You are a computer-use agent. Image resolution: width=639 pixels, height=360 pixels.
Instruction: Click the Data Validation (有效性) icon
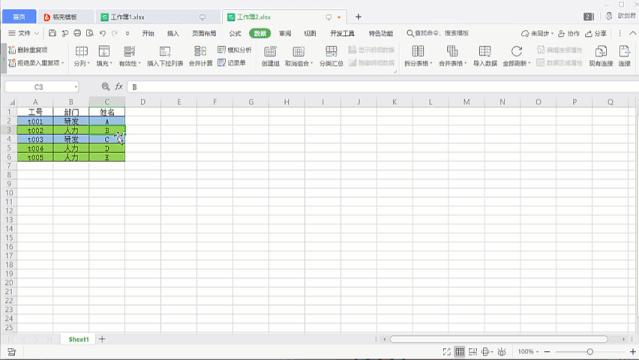pos(130,51)
